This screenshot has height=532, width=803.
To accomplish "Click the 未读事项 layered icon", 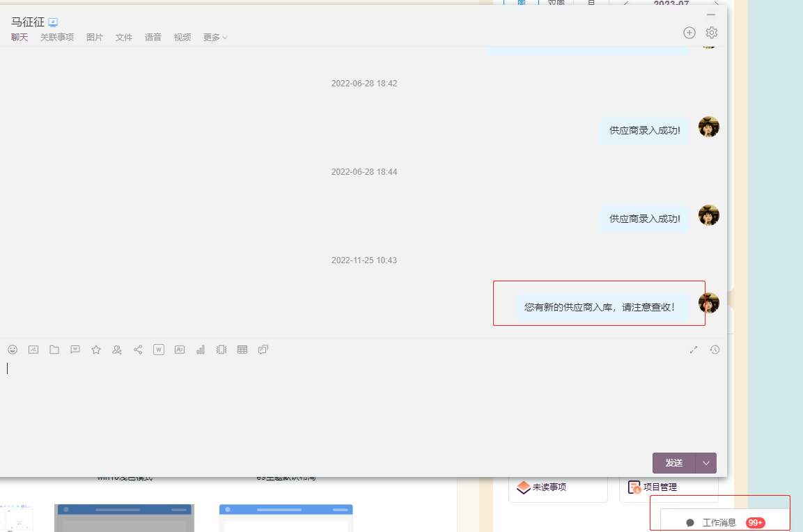I will (x=524, y=487).
